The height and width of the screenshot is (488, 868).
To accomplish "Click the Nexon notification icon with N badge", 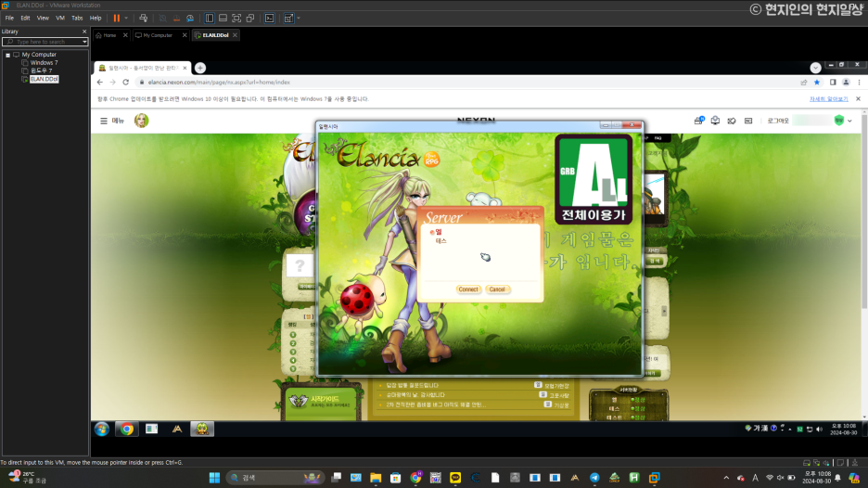I will tap(699, 121).
